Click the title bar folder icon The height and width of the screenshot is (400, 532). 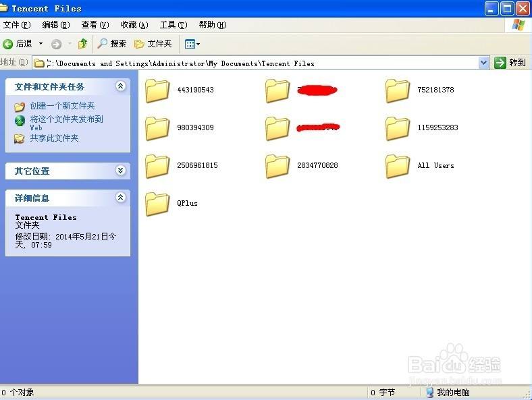[3, 7]
